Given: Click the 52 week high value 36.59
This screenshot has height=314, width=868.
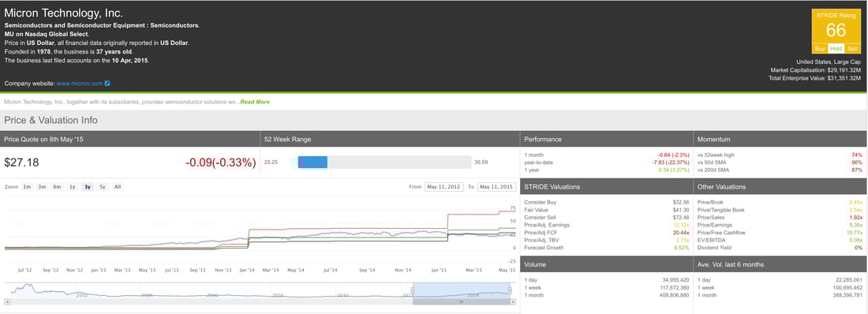Looking at the screenshot, I should point(481,163).
